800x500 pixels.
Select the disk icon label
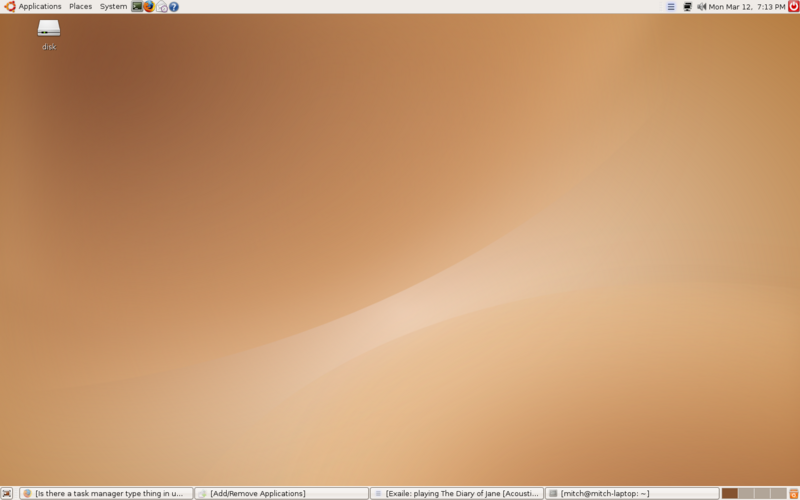(x=49, y=46)
